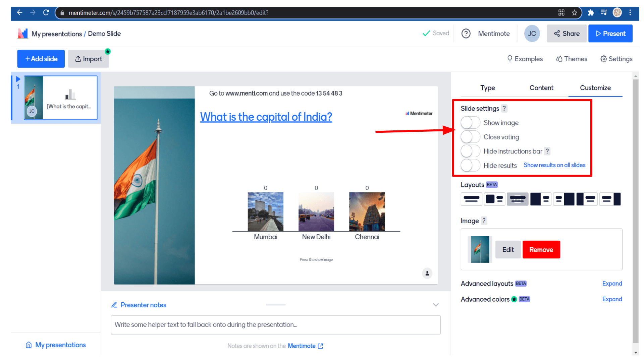The image size is (644, 362).
Task: Click Show results on all slides link
Action: (x=554, y=165)
